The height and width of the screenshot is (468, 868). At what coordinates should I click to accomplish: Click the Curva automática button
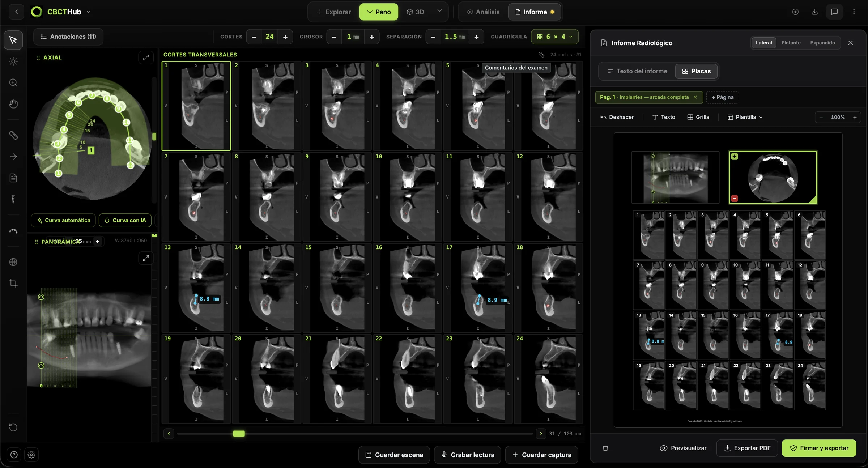click(63, 220)
